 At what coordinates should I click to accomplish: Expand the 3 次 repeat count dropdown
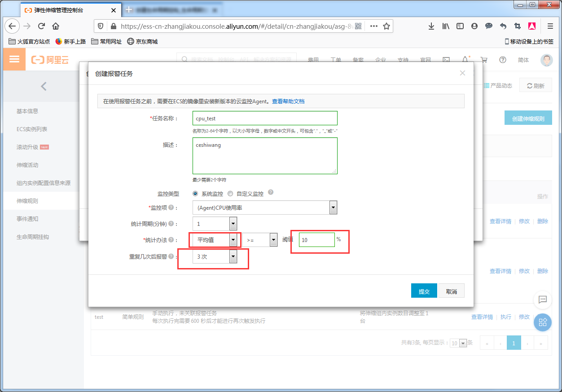pyautogui.click(x=233, y=257)
